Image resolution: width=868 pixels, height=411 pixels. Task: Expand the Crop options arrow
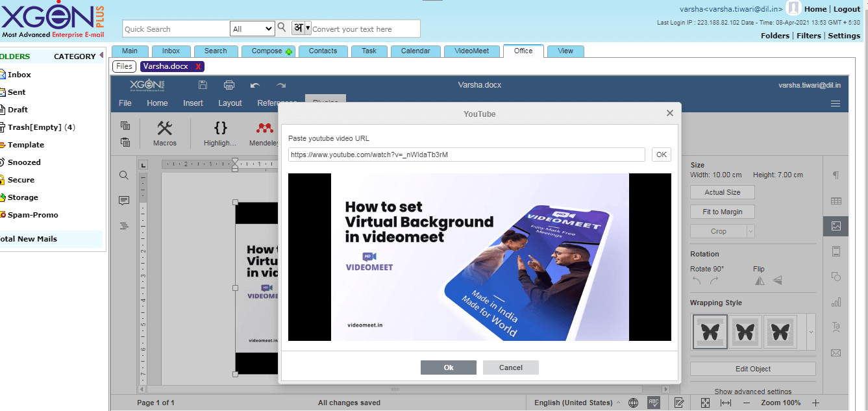pyautogui.click(x=750, y=230)
